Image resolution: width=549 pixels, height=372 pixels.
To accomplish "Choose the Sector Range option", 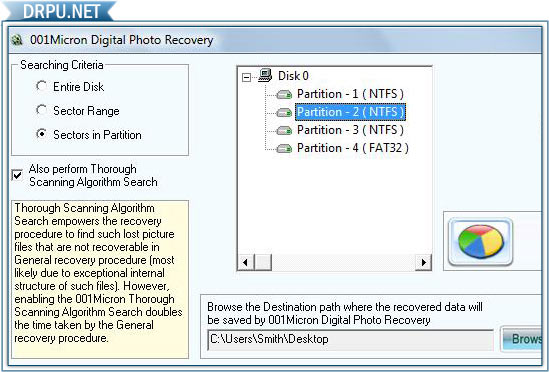I will [x=42, y=110].
